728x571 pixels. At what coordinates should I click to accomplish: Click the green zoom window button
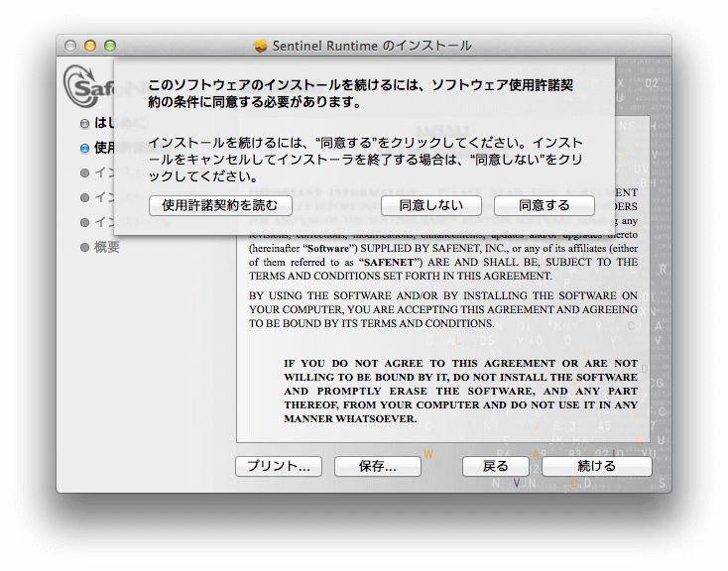tap(110, 46)
